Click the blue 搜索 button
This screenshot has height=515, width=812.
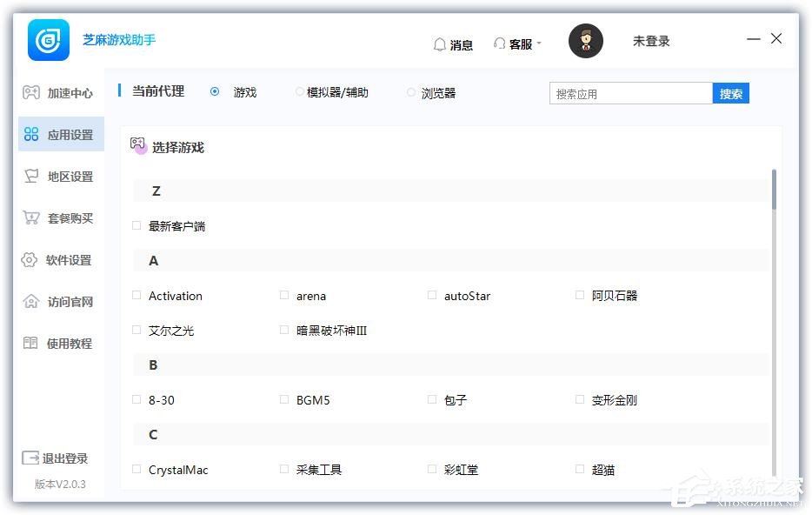click(730, 94)
